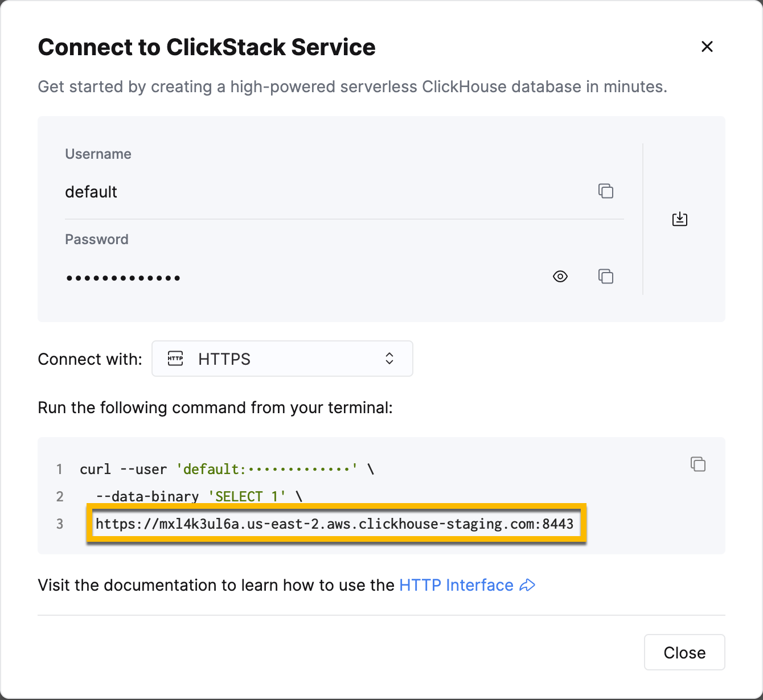Click the chevron to change from HTTPS
Screen dimensions: 763x700
389,359
